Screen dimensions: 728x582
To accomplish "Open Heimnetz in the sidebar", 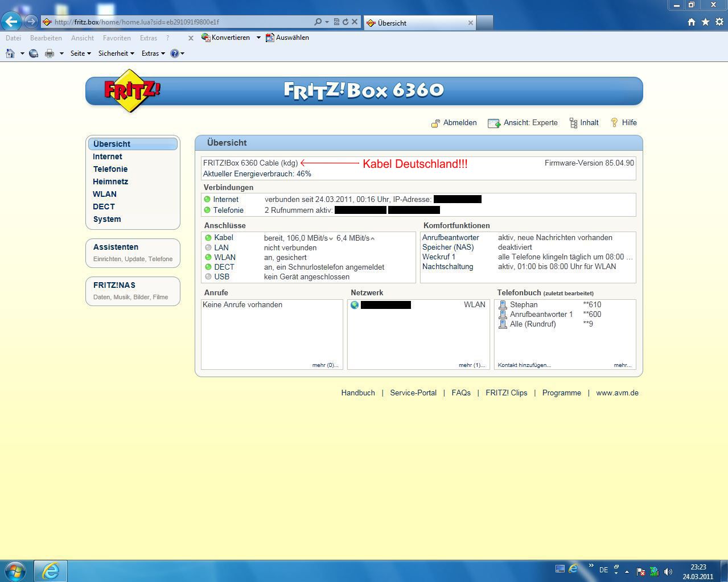I will [110, 181].
